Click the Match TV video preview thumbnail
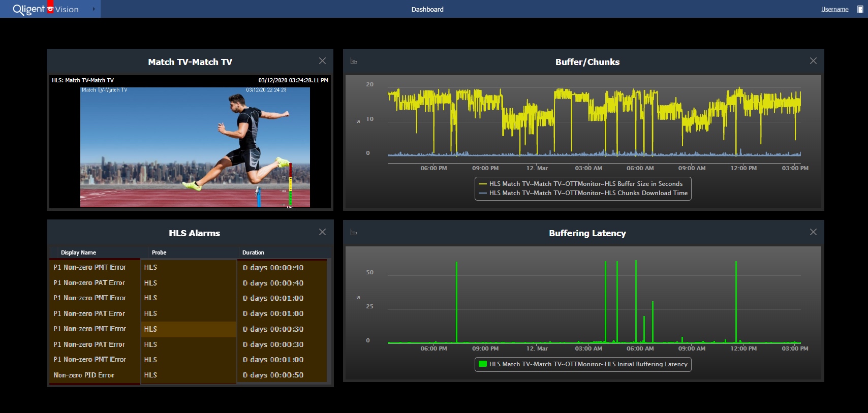 (195, 147)
